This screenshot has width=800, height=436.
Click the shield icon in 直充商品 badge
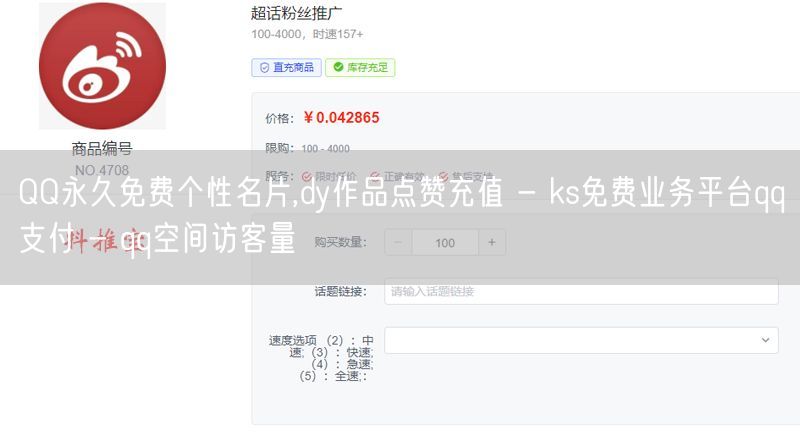pos(264,68)
